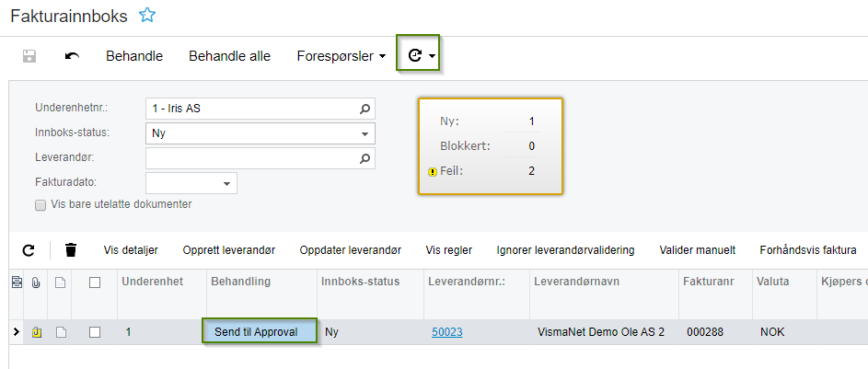Sort by Underenhet column header
The height and width of the screenshot is (369, 868).
[152, 282]
